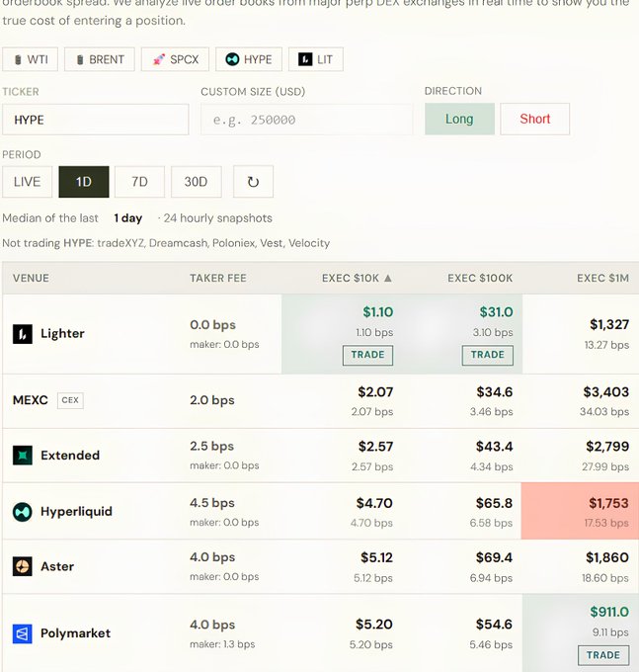Click the Custom Size USD input field

click(306, 120)
